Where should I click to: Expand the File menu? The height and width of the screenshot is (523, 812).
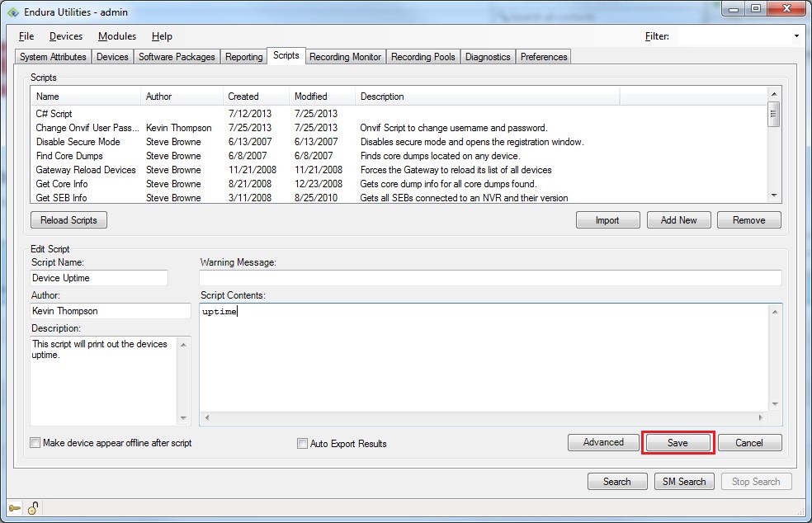(26, 36)
